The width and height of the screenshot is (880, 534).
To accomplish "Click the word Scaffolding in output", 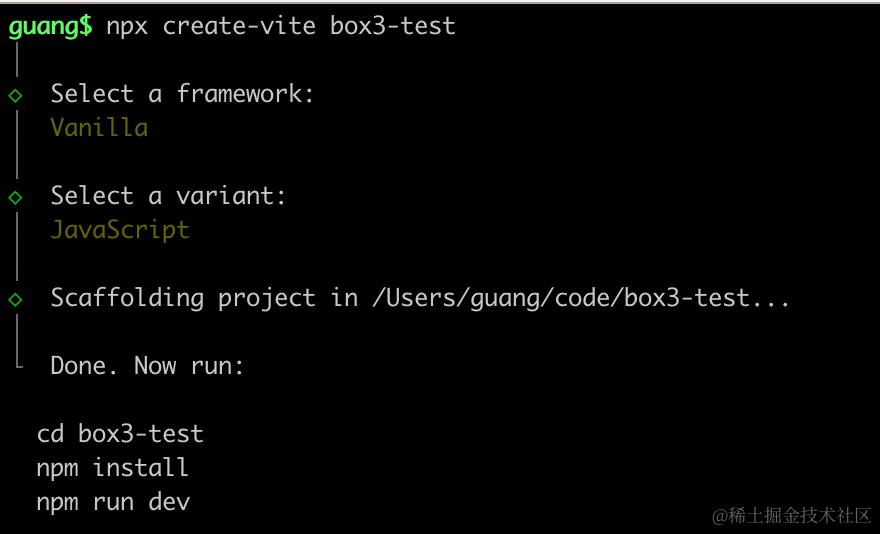I will 127,298.
